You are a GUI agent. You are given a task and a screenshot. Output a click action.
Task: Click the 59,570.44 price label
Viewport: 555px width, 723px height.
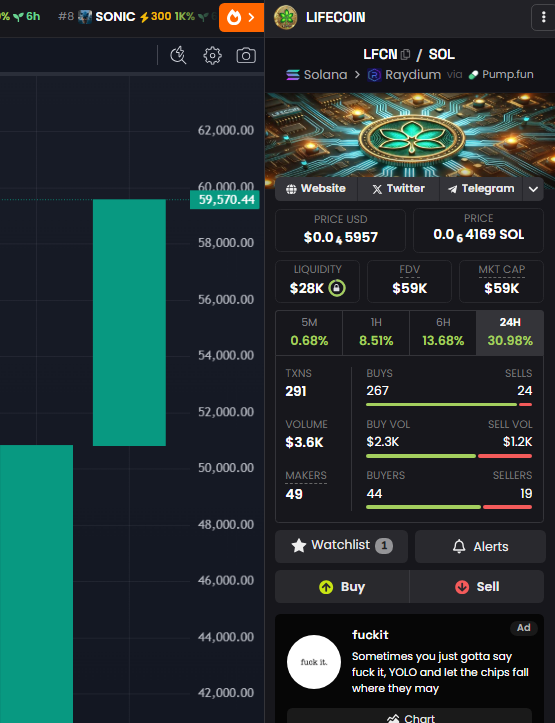(x=225, y=200)
